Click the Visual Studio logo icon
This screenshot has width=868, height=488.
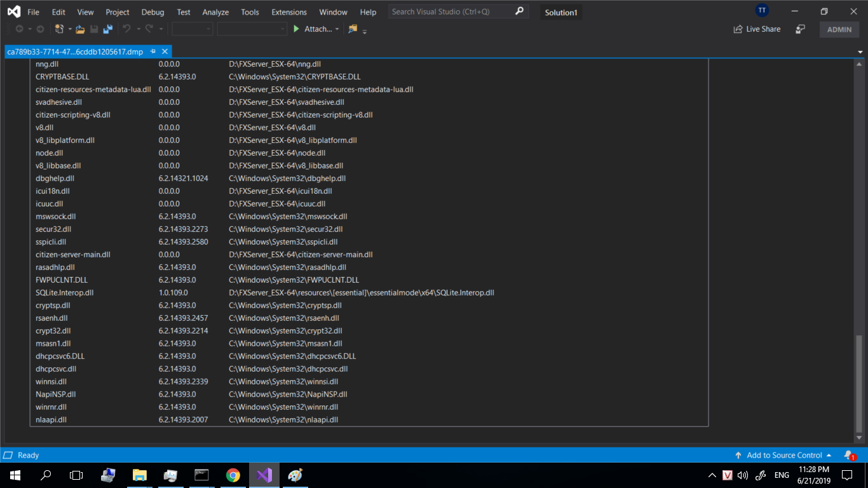pos(13,12)
